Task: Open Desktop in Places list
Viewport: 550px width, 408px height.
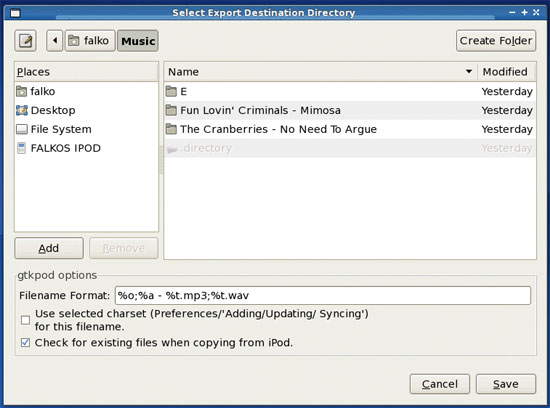Action: (86, 110)
